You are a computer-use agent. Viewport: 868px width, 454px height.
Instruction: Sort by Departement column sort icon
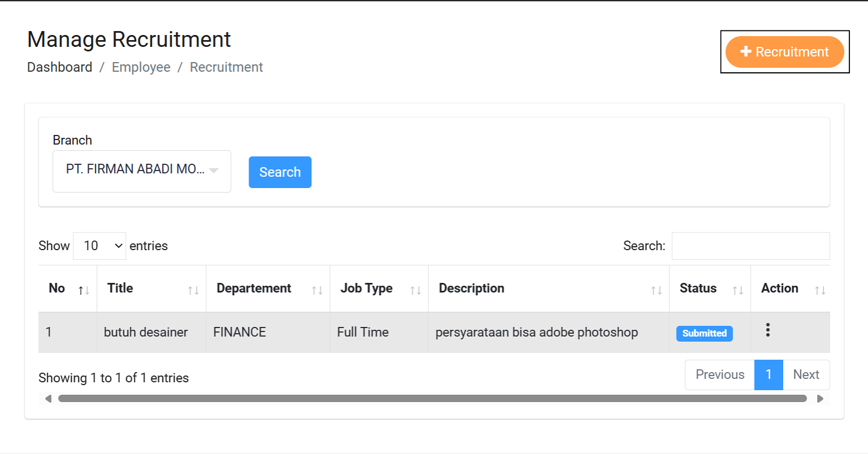[x=317, y=290]
